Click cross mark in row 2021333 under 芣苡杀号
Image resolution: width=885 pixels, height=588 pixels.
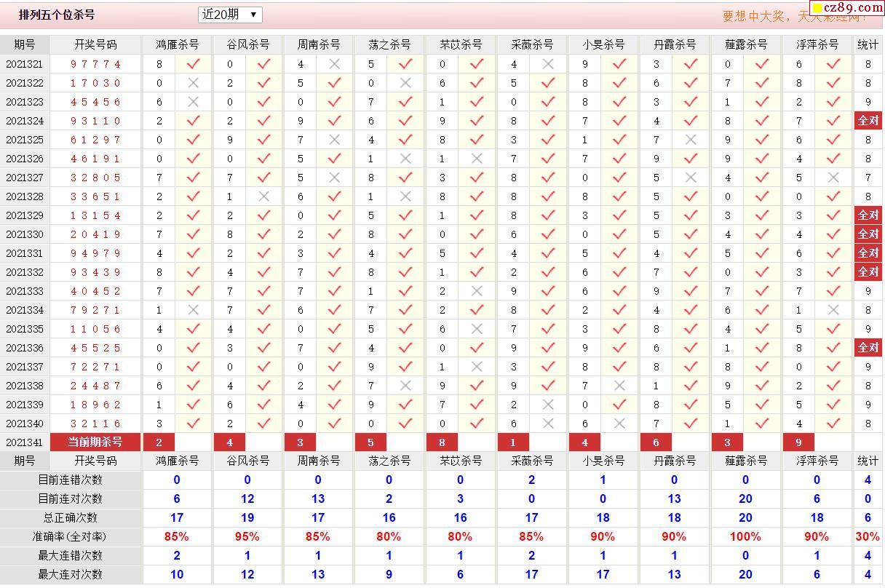pyautogui.click(x=477, y=291)
